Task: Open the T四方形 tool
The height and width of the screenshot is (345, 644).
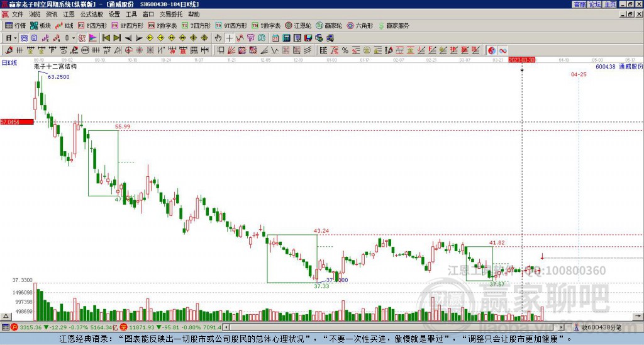Action: (x=196, y=25)
